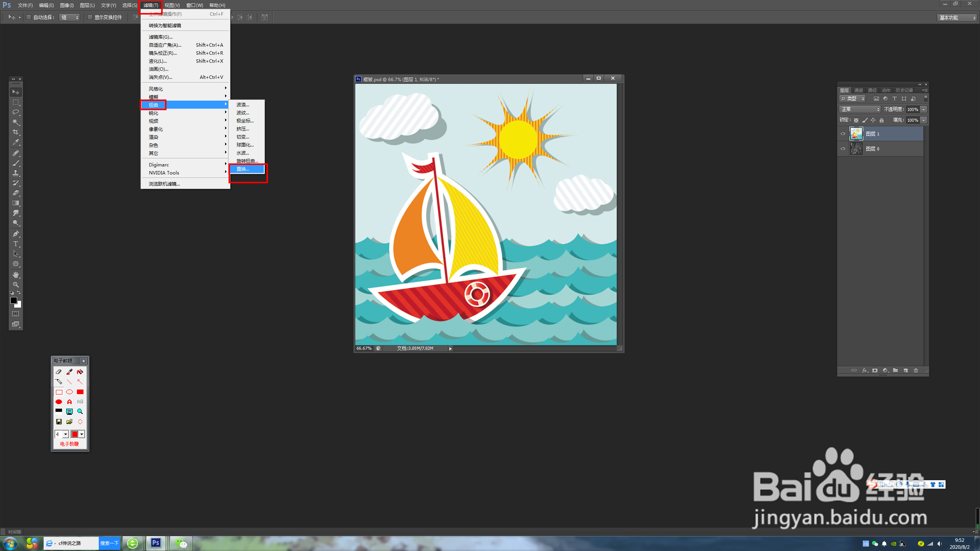
Task: Enable the 自动选择 checkbox
Action: coord(29,17)
